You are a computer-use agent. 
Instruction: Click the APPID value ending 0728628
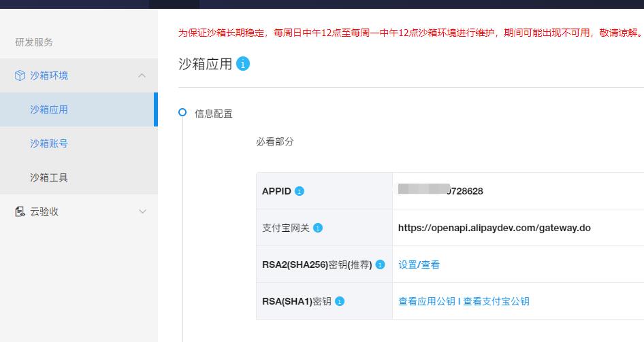440,190
